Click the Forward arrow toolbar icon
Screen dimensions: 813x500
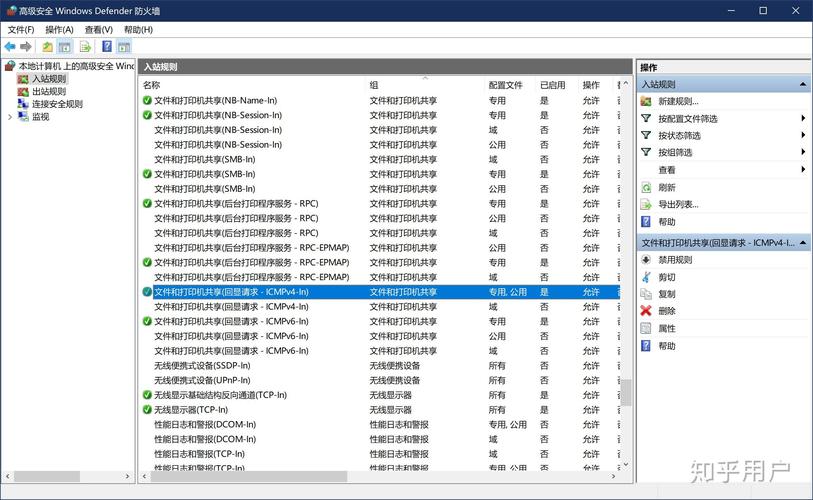(25, 47)
